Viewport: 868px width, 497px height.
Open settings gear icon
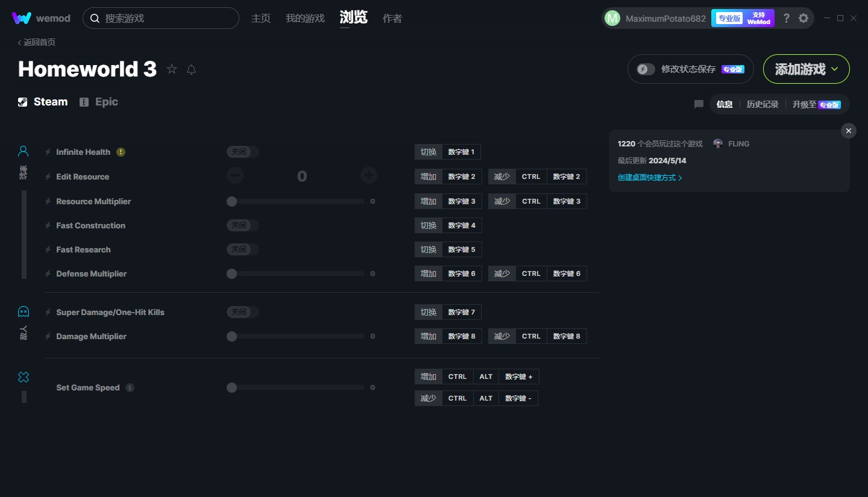click(x=804, y=18)
